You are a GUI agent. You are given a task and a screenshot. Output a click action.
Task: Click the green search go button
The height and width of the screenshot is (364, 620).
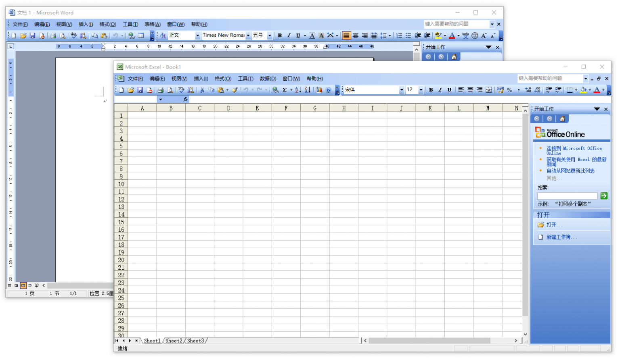tap(604, 196)
